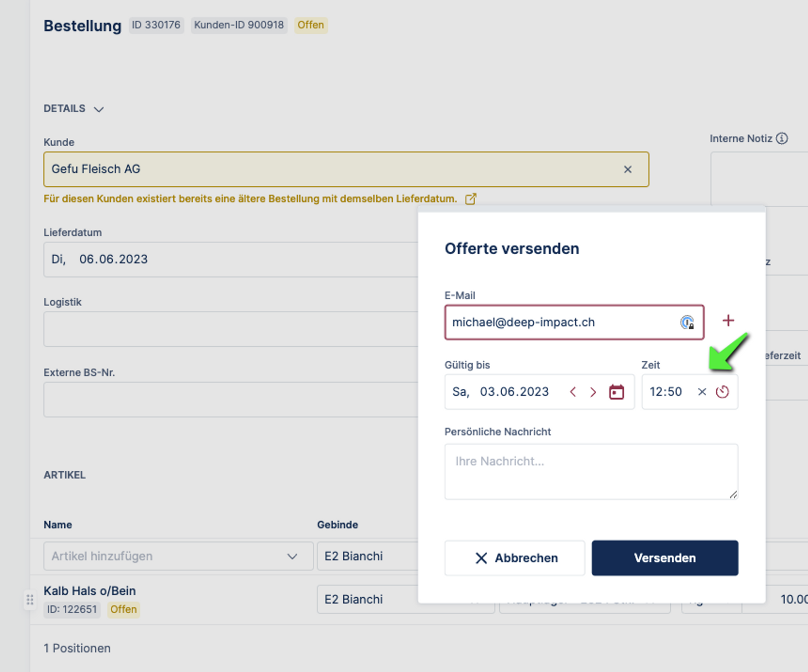The image size is (808, 672).
Task: Remove customer Gefu Fleisch AG
Action: [x=627, y=170]
